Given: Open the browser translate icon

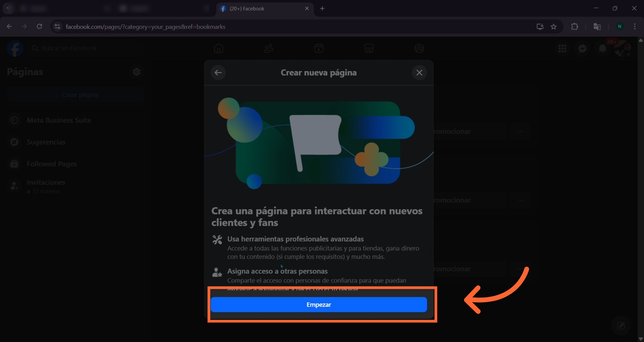Looking at the screenshot, I should [597, 27].
